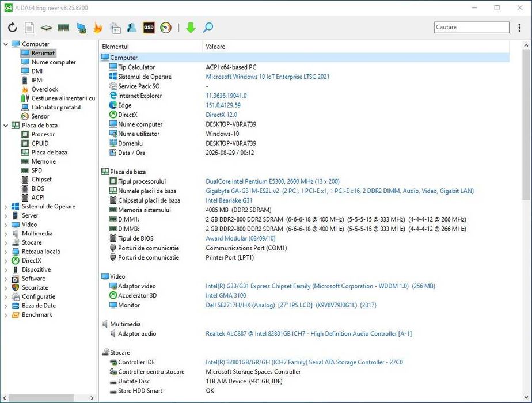Open the sensor gauge toolbar icon
Screen dimensions: 532x403
(166, 28)
